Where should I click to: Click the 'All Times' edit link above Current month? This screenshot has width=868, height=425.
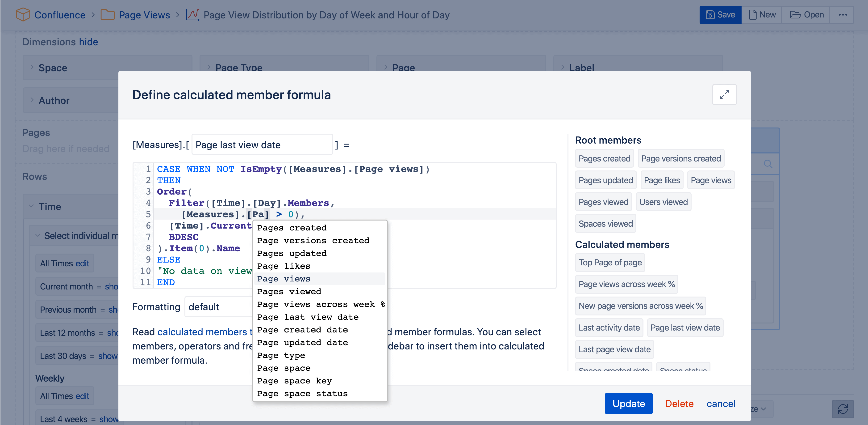[x=82, y=263]
